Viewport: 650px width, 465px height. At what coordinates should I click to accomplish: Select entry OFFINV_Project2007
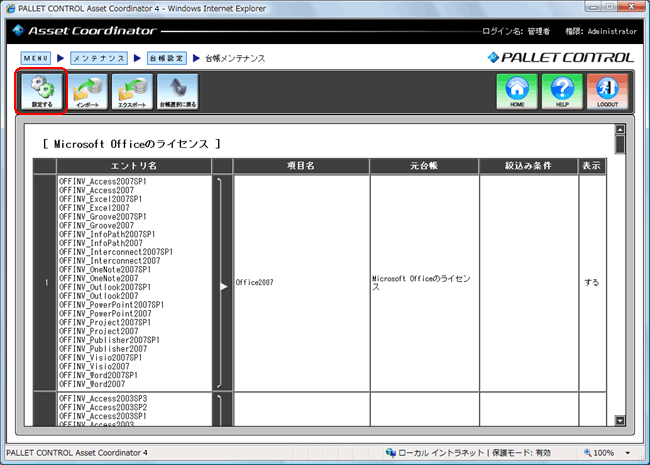[x=99, y=331]
